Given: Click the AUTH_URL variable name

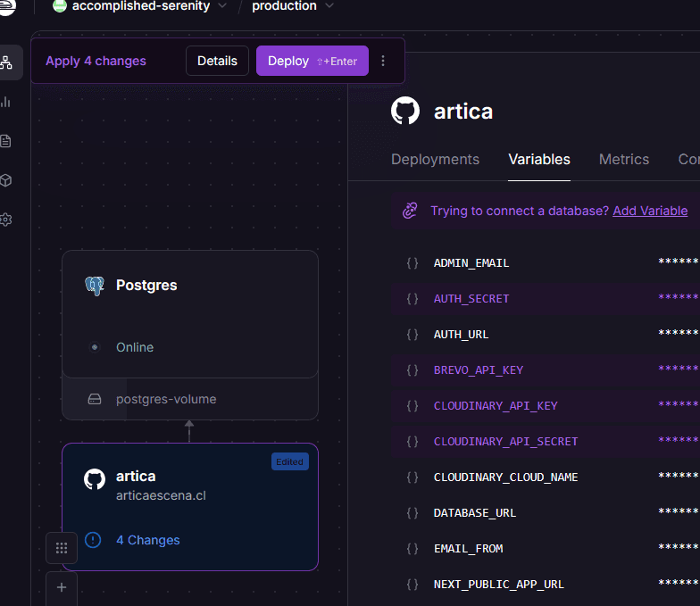Looking at the screenshot, I should coord(461,334).
